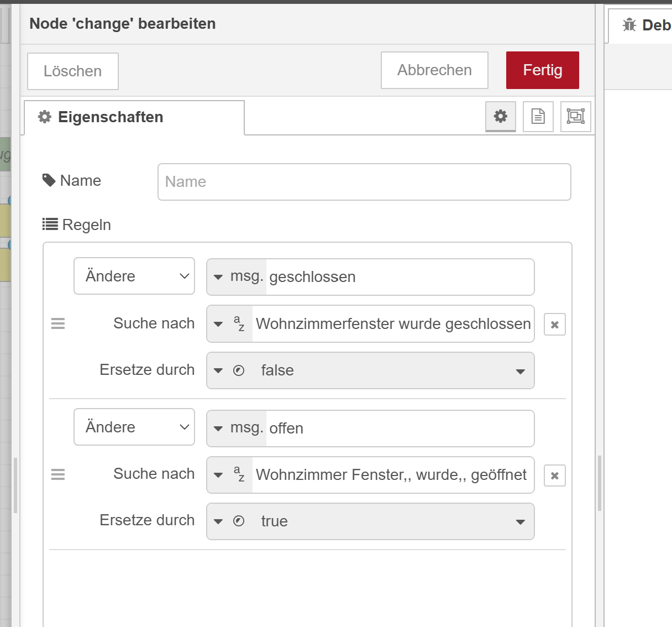
Task: Click the Fertig button
Action: 542,70
